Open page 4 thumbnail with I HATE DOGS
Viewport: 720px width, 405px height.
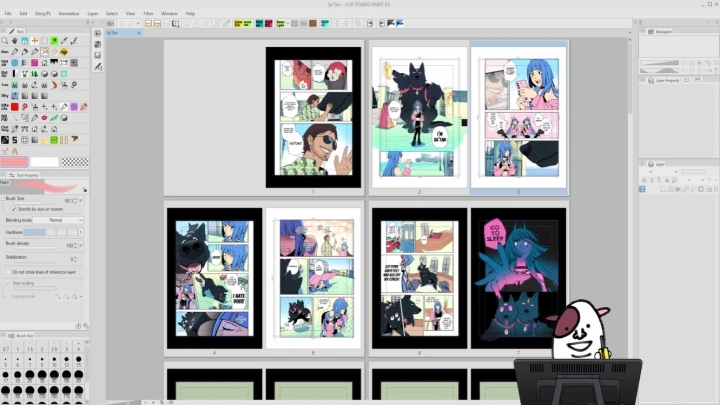coord(214,278)
